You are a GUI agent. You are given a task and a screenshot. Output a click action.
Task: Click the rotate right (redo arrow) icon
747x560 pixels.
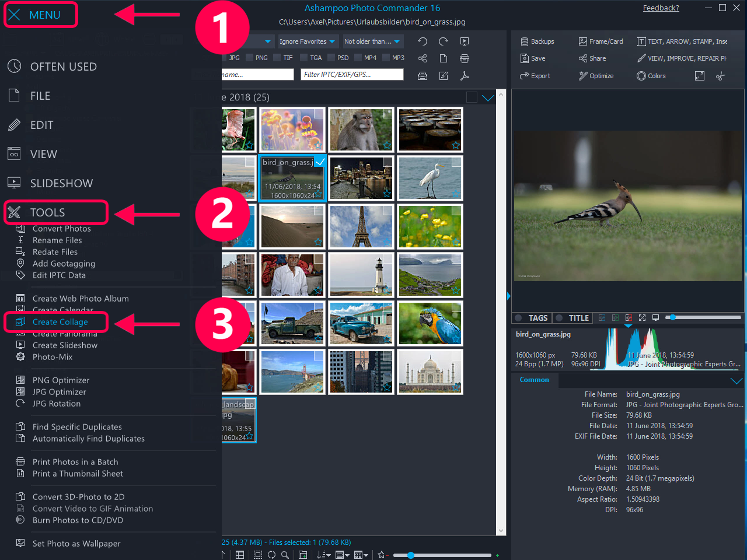point(444,41)
